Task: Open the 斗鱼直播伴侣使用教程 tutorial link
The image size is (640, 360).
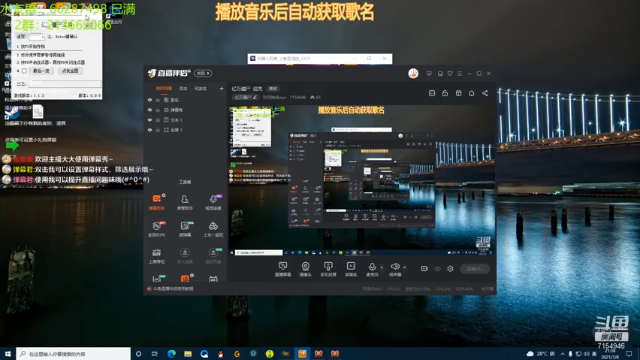Action: (x=173, y=289)
